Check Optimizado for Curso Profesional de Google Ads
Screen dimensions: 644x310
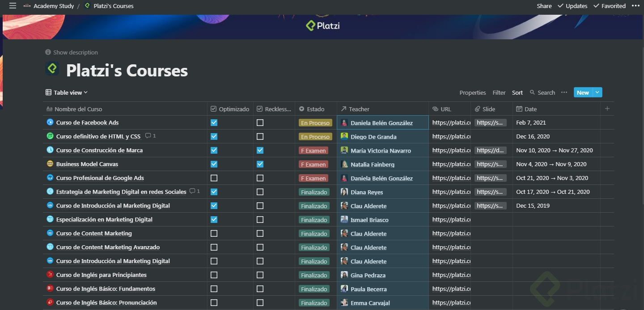pos(214,178)
